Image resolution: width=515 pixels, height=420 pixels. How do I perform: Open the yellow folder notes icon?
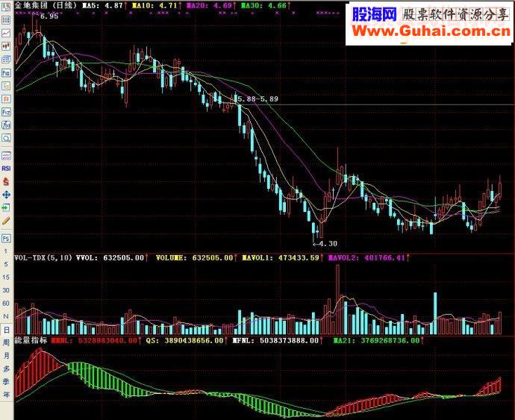[6, 86]
